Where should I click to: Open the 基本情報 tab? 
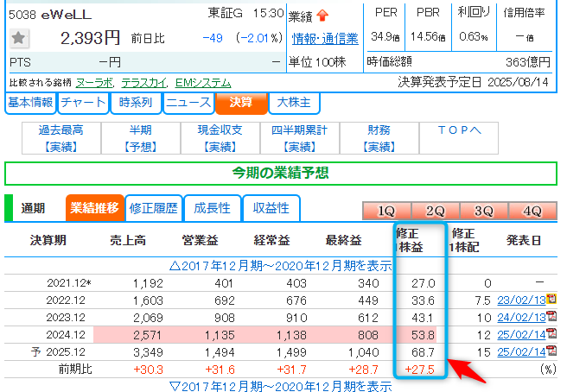30,103
